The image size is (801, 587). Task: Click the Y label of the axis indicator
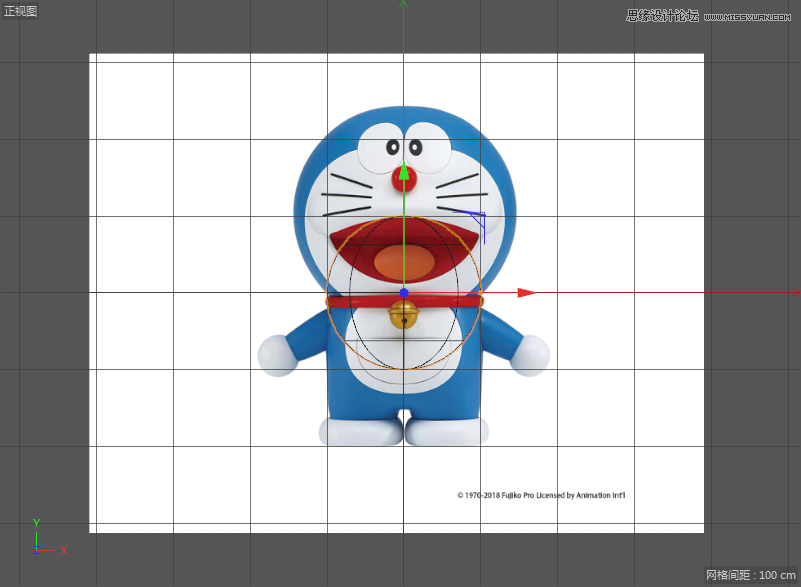(x=36, y=521)
